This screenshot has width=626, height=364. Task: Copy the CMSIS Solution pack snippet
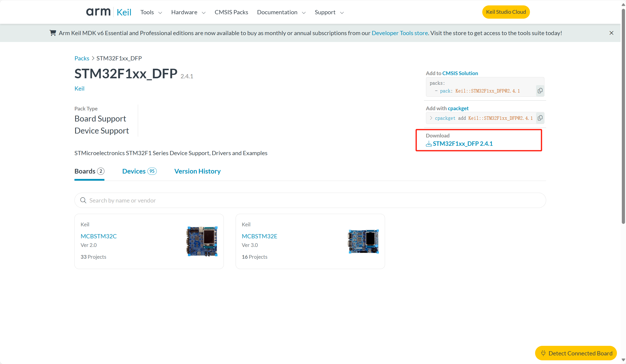coord(540,91)
